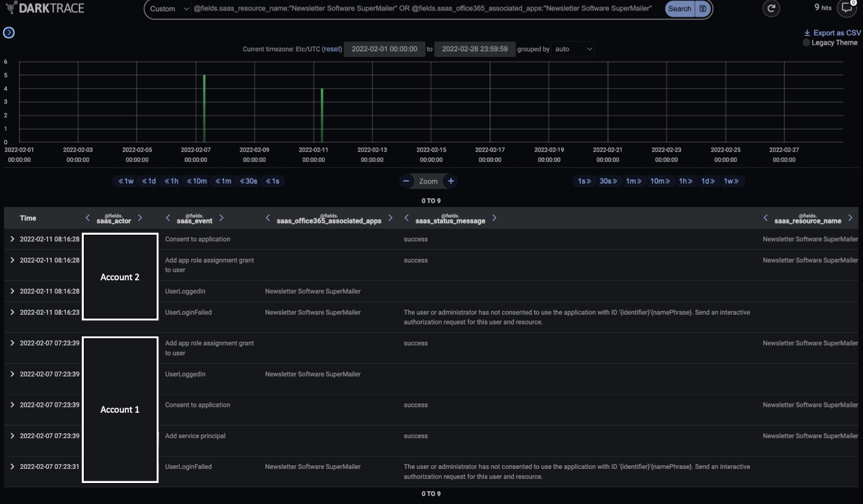Move saas_actor column right
The image size is (863, 504).
tap(140, 218)
